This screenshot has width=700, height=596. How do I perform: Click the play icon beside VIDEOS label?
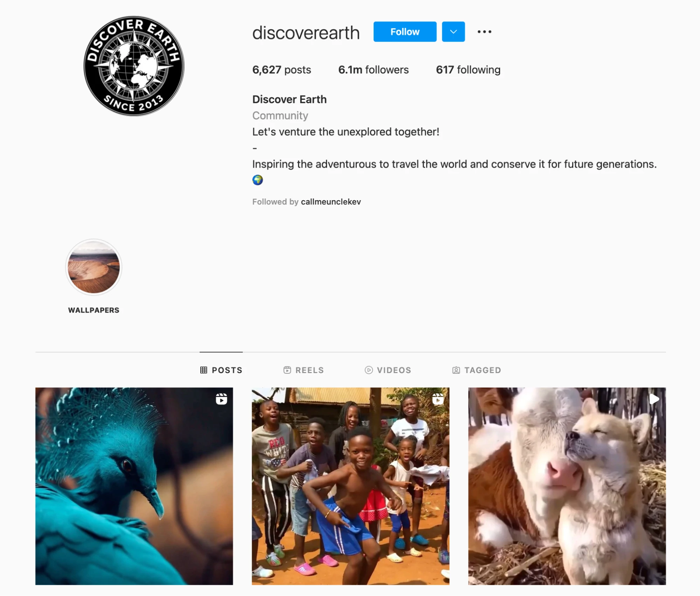(369, 370)
